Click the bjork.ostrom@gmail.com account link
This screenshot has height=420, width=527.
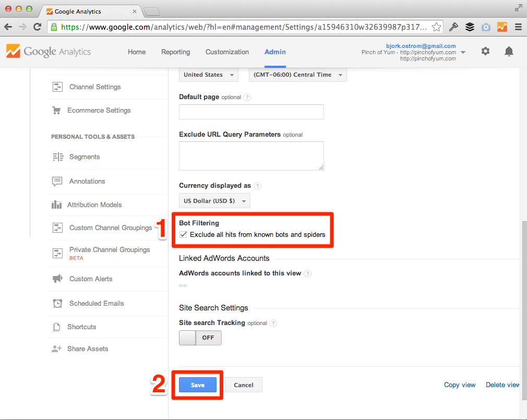(x=421, y=46)
